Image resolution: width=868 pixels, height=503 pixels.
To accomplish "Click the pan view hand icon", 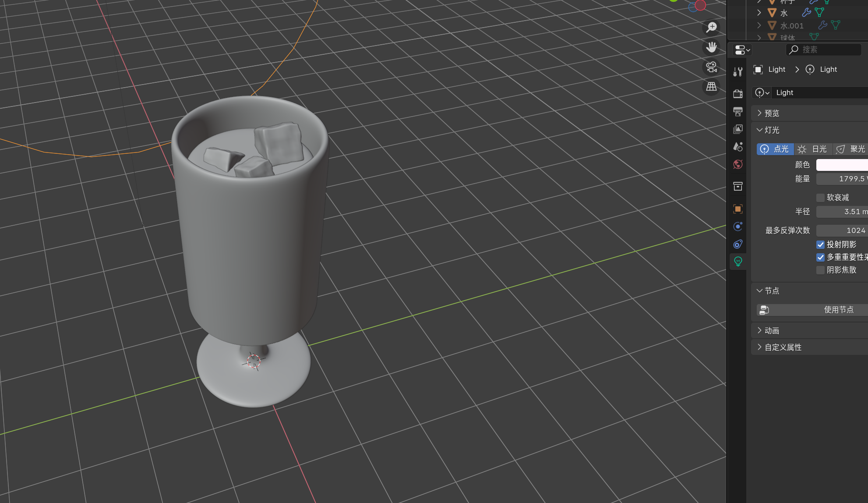I will pos(712,47).
